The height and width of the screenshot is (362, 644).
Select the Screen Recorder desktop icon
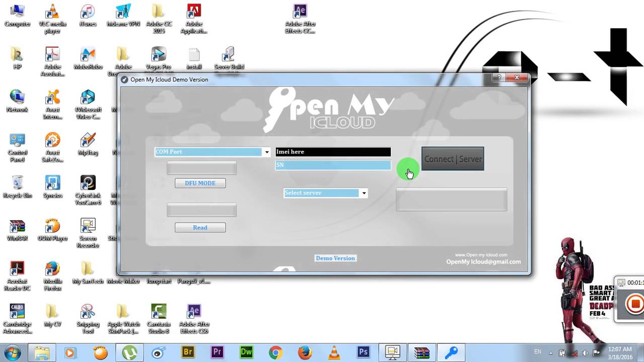(88, 233)
